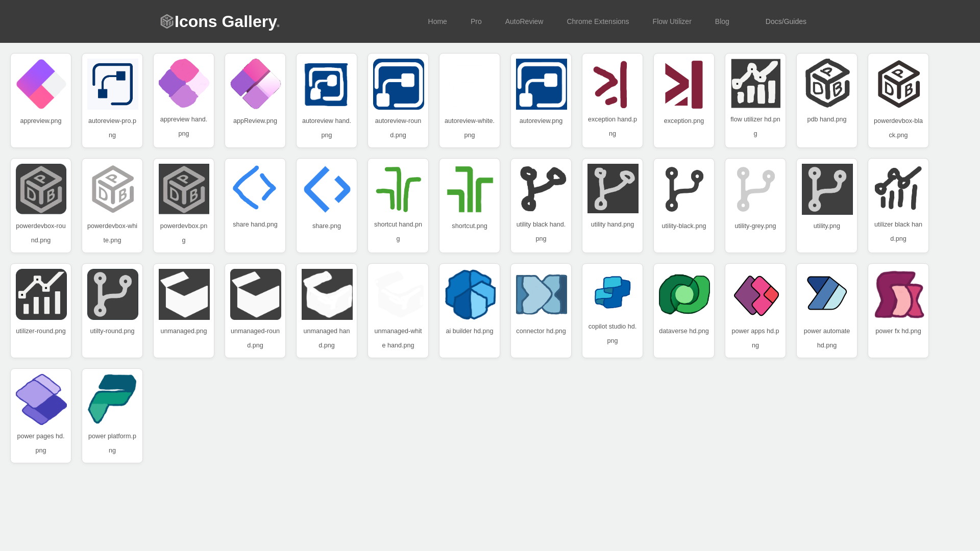Select the autoreview-pro.png icon

pos(112,84)
